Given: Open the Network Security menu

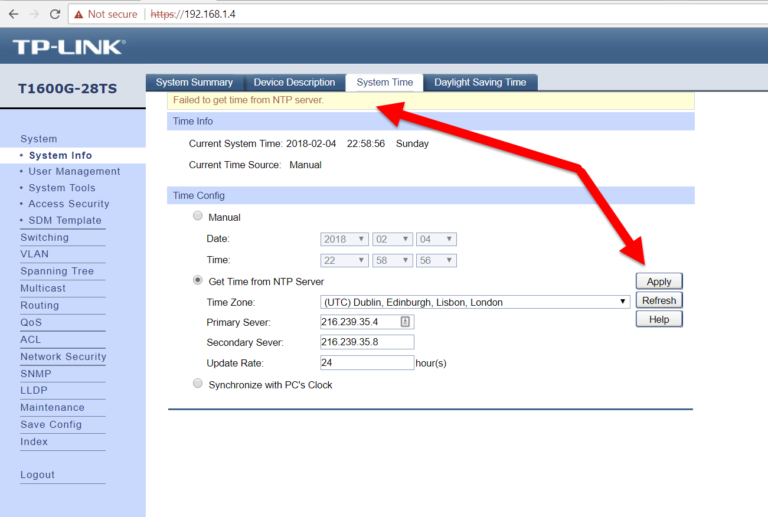Looking at the screenshot, I should (63, 356).
